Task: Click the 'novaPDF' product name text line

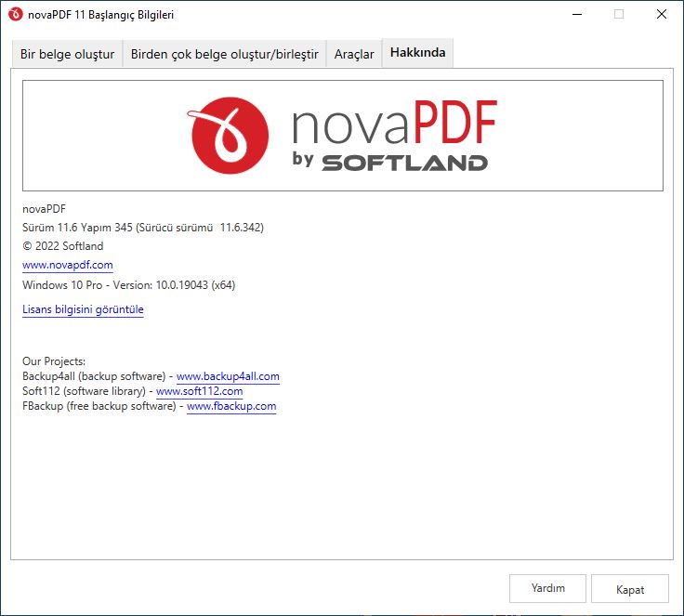Action: click(44, 209)
